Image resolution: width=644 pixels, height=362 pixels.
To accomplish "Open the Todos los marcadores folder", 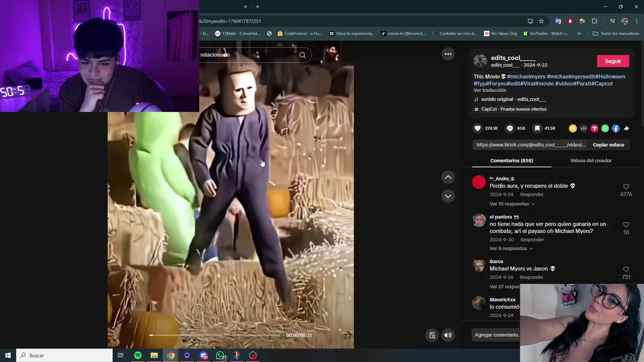I will click(x=616, y=34).
